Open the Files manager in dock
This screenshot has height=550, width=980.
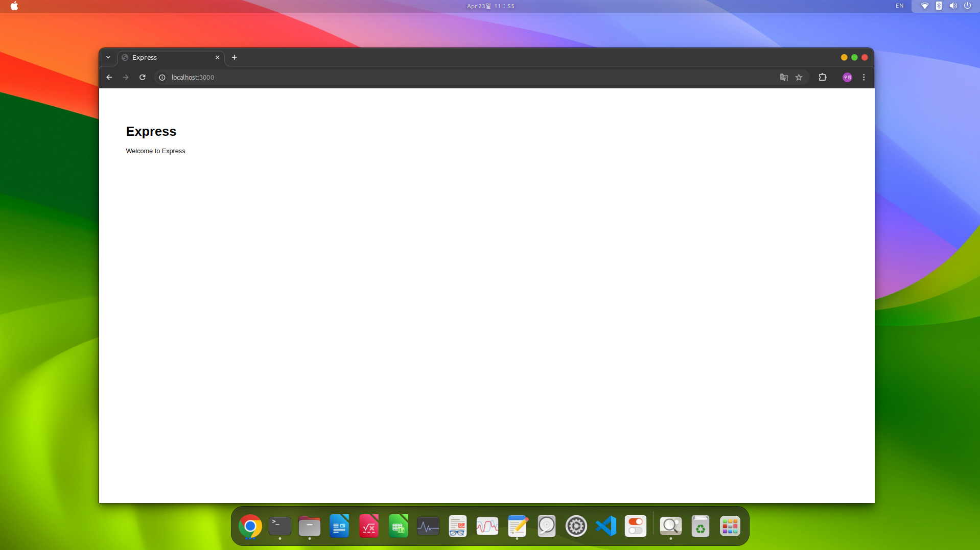click(x=310, y=526)
